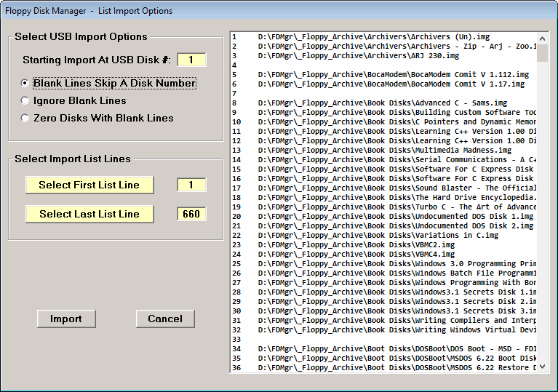Click the Import button
The image size is (558, 392).
tap(66, 319)
